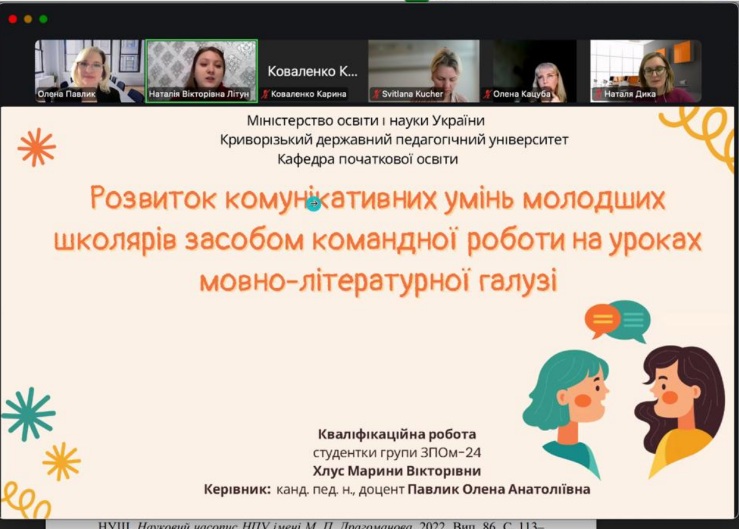Select the Коваленко К... participant tile
The height and width of the screenshot is (529, 739).
pyautogui.click(x=312, y=70)
